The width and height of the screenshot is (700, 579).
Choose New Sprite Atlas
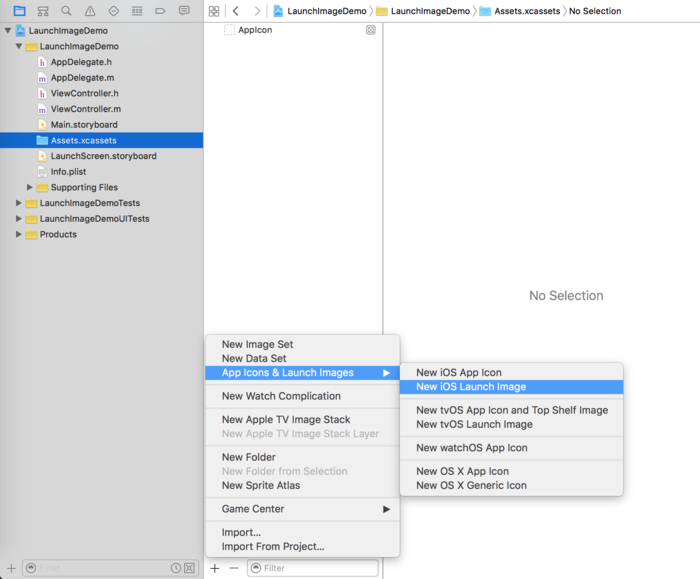tap(302, 485)
